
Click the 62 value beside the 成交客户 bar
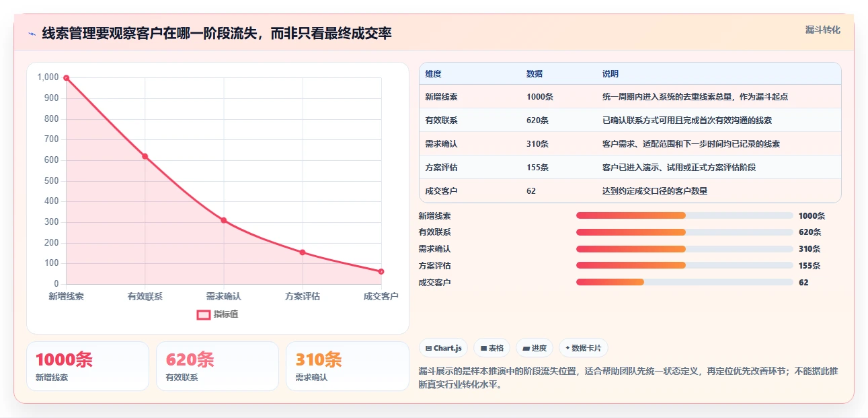[x=803, y=283]
